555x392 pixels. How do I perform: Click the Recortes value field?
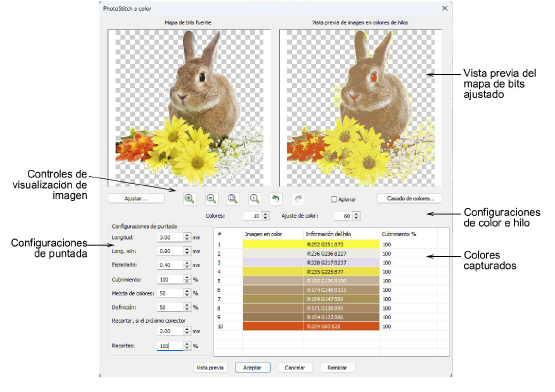pyautogui.click(x=170, y=346)
